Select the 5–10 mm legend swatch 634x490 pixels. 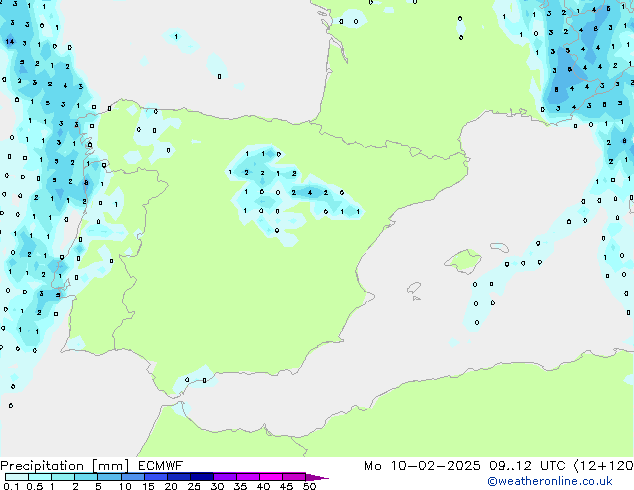click(109, 477)
